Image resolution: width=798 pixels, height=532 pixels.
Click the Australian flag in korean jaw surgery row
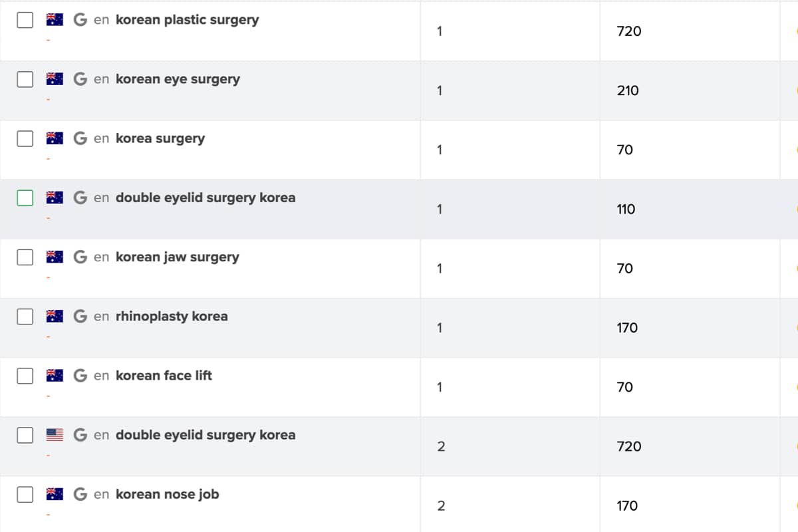[x=55, y=257]
